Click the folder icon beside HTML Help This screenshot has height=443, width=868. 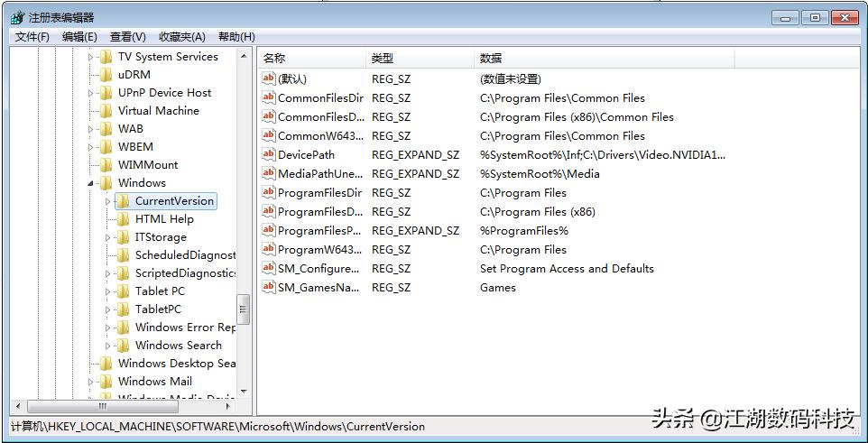point(123,219)
